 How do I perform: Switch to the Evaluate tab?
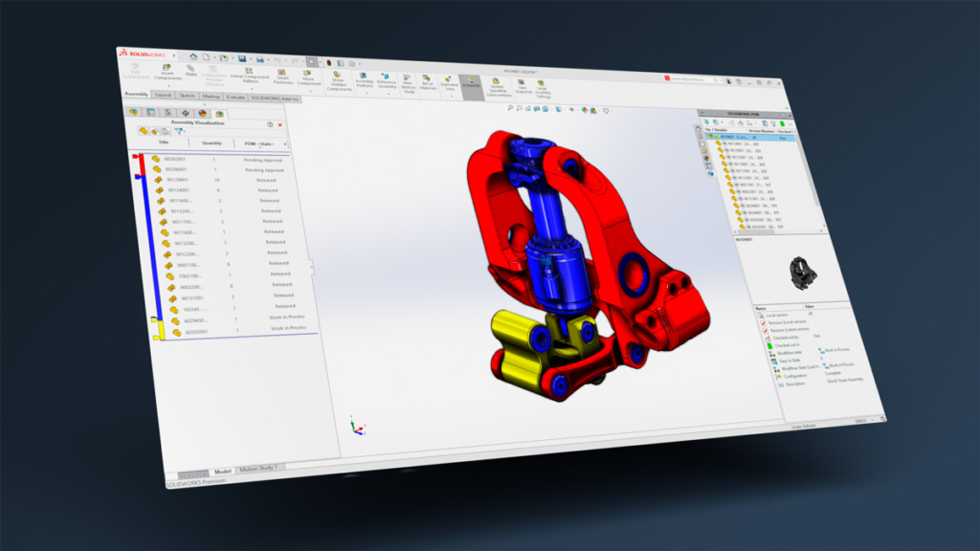pyautogui.click(x=235, y=97)
